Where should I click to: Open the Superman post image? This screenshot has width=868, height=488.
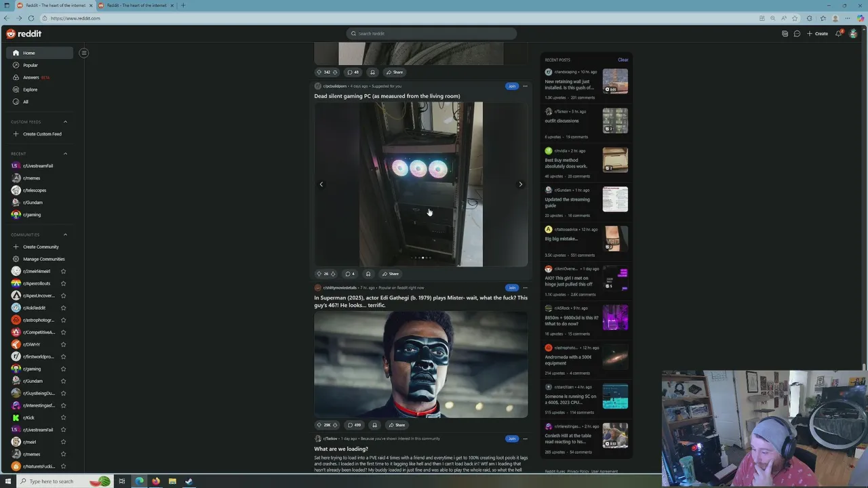coord(420,365)
